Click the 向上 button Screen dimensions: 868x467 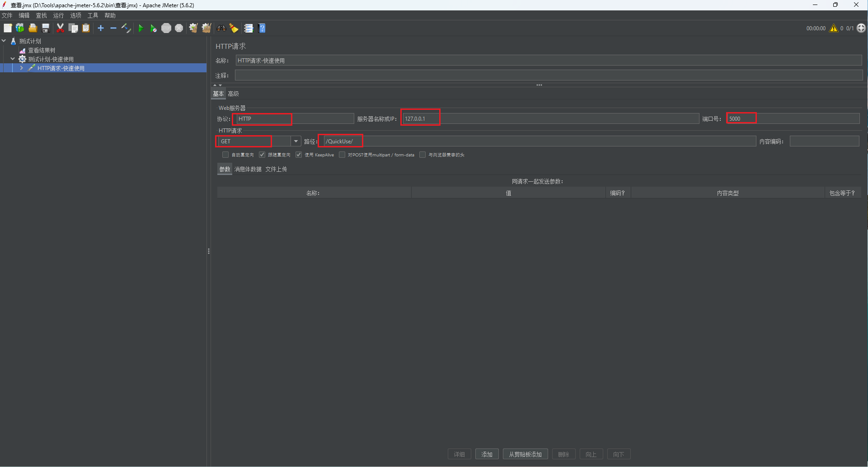591,454
